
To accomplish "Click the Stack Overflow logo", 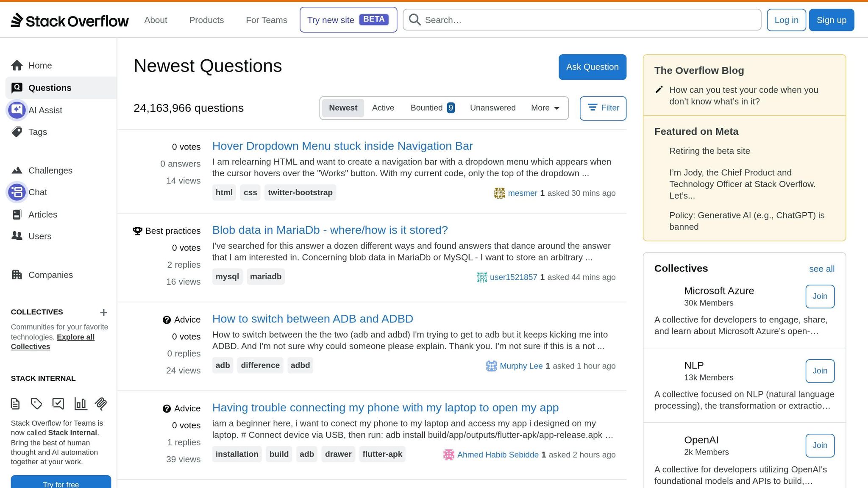I will click(70, 19).
